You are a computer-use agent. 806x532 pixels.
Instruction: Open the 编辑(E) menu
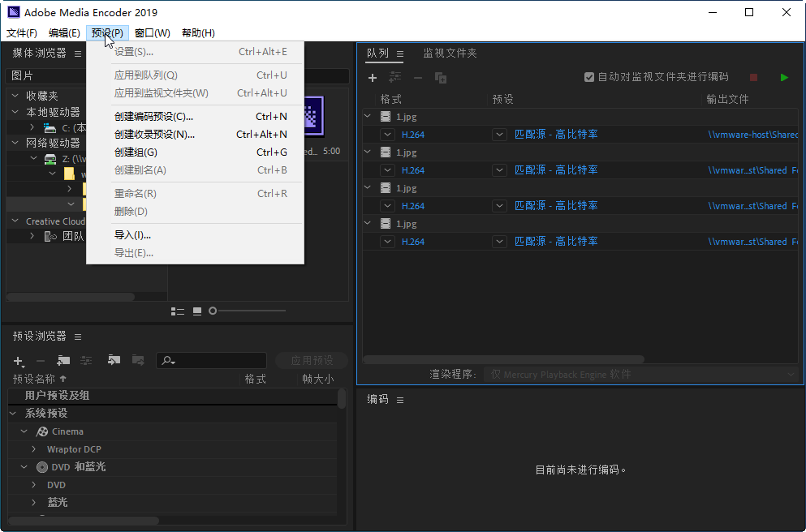[64, 33]
